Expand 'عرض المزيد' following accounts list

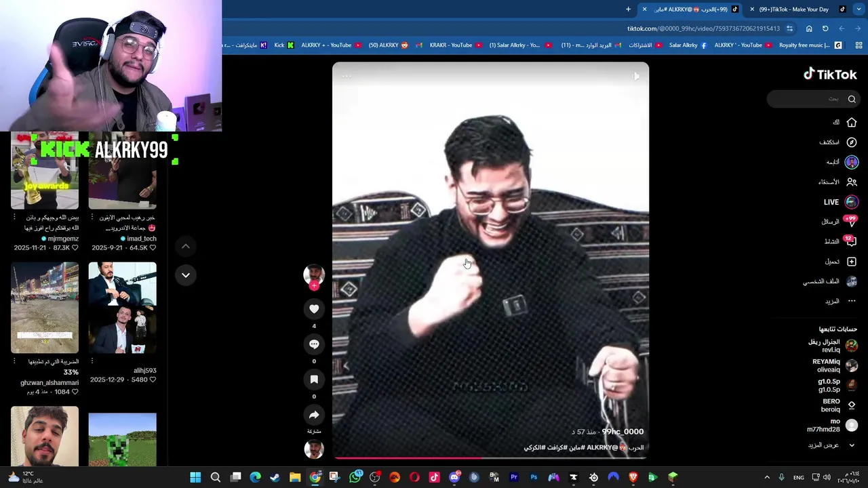pos(831,445)
